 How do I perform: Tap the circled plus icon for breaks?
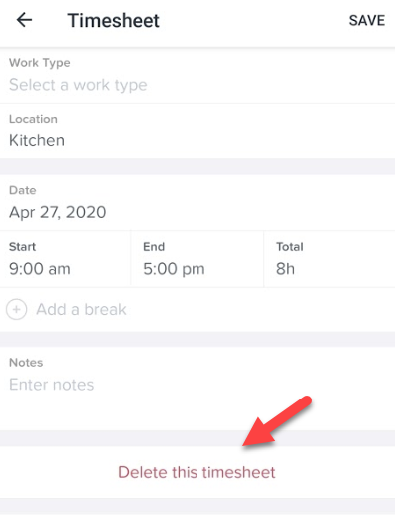pyautogui.click(x=16, y=310)
